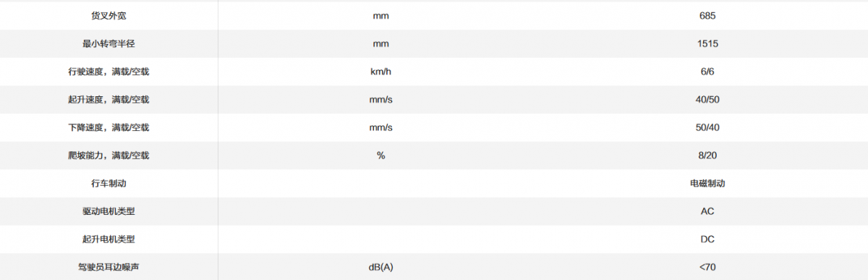Click the 8/20 gradeability value
This screenshot has height=280, width=868.
tap(707, 156)
